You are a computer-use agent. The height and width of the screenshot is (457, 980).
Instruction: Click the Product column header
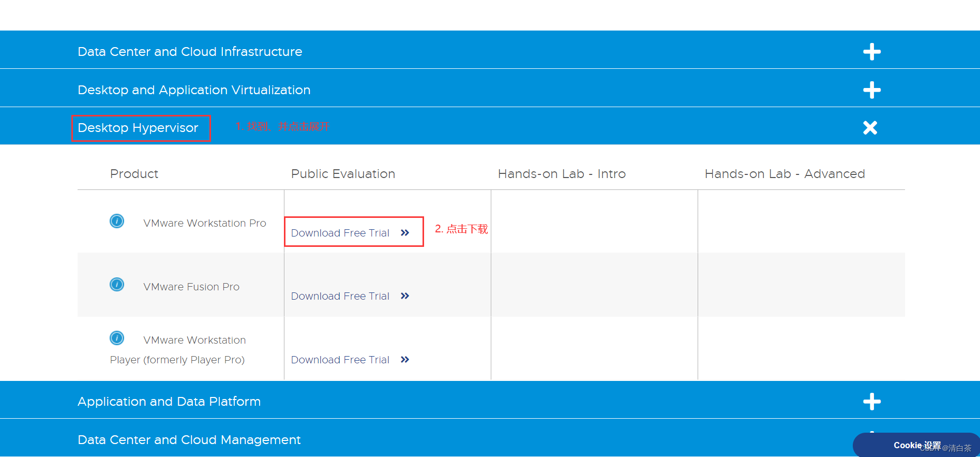pyautogui.click(x=134, y=174)
